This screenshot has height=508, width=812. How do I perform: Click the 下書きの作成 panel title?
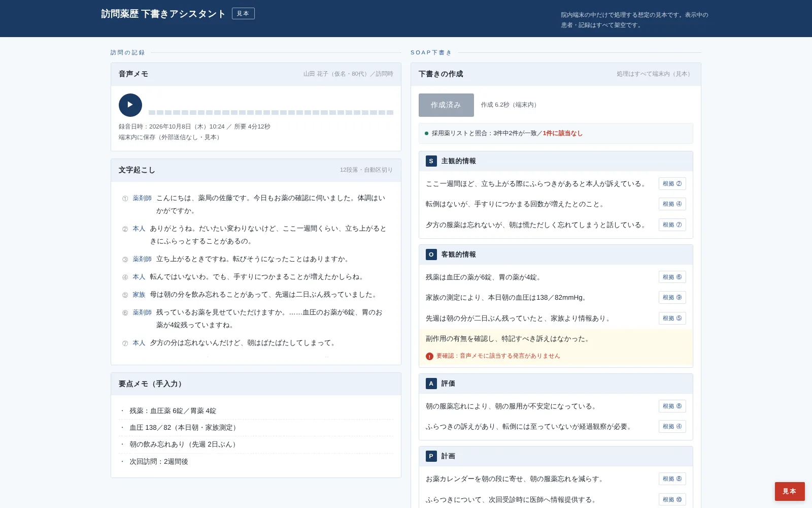(x=441, y=74)
